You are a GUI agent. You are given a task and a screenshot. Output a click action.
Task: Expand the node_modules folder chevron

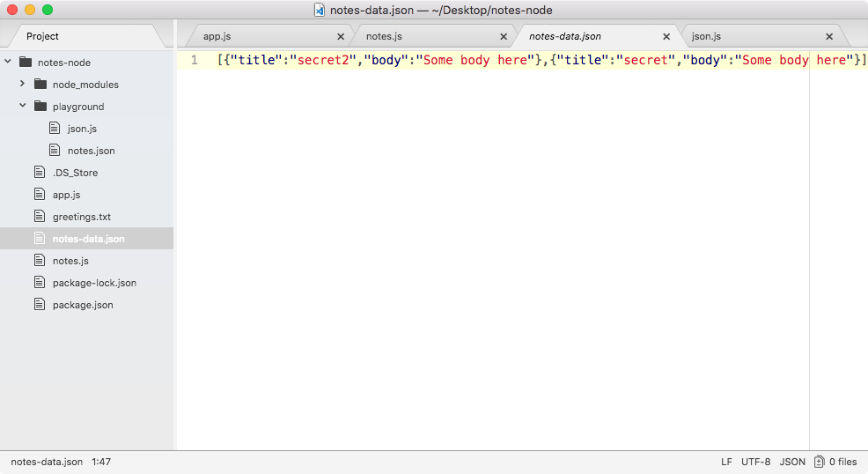[x=22, y=84]
